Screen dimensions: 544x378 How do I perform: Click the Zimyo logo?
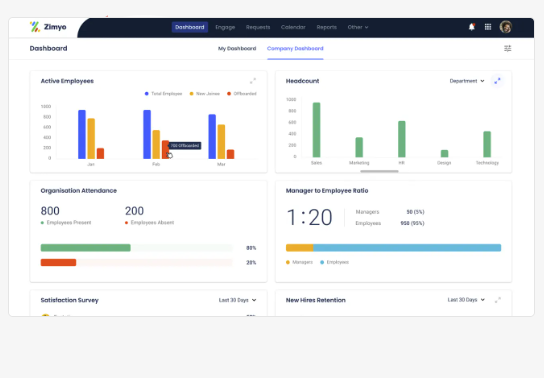pyautogui.click(x=48, y=27)
